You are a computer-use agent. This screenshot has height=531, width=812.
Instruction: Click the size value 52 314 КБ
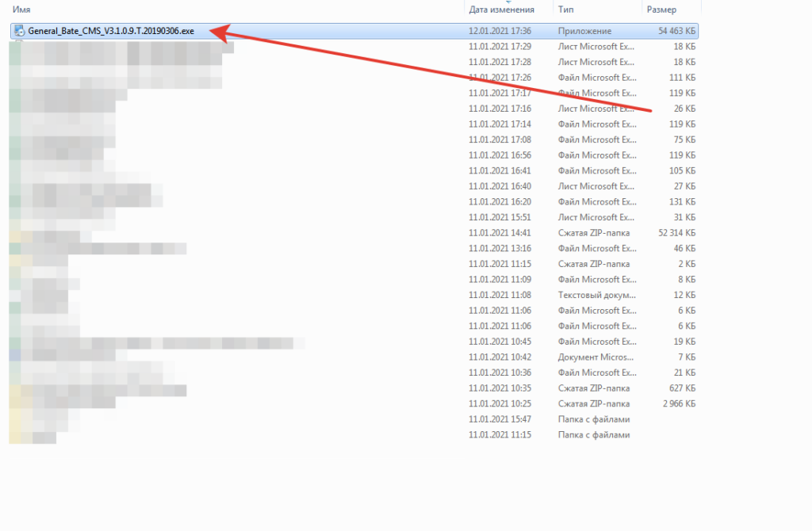[677, 233]
